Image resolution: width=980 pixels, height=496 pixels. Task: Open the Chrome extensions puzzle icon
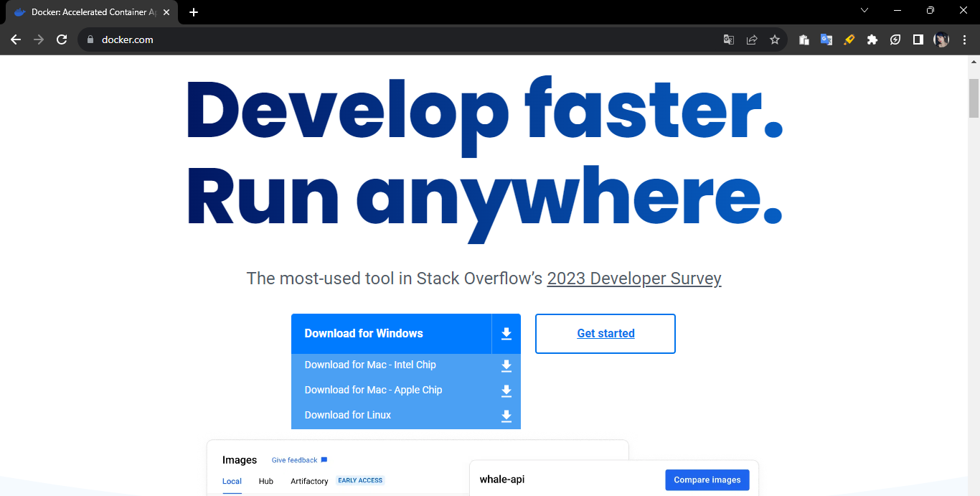click(872, 39)
